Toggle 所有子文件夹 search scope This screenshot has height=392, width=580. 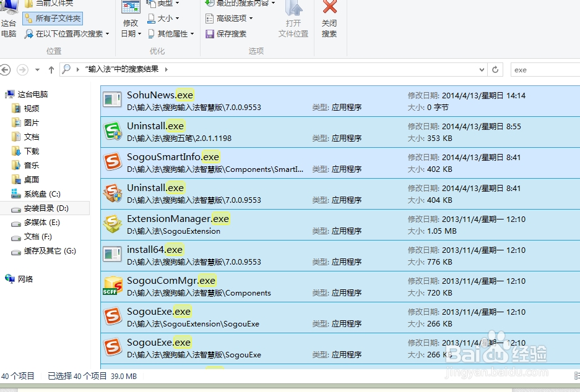(x=53, y=19)
